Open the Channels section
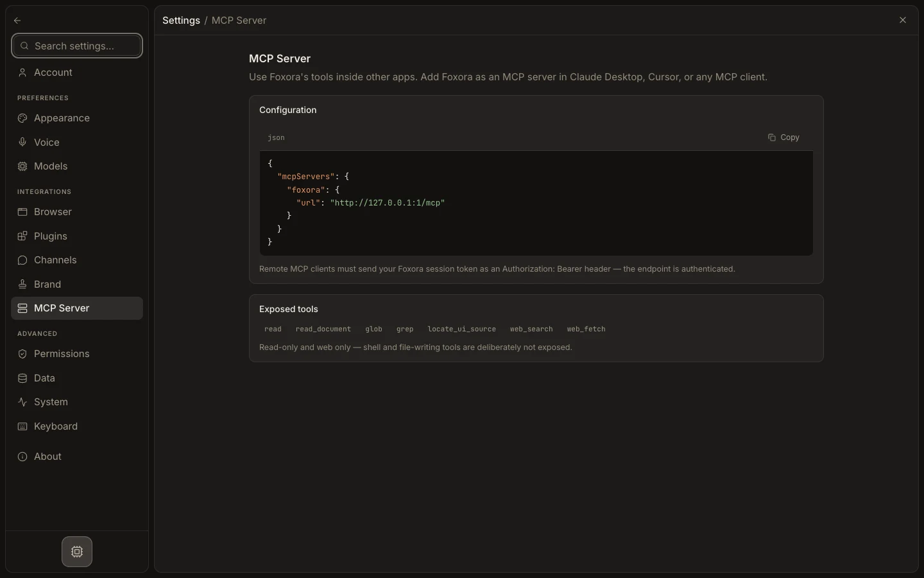Screen dimensions: 924x578 (77, 260)
